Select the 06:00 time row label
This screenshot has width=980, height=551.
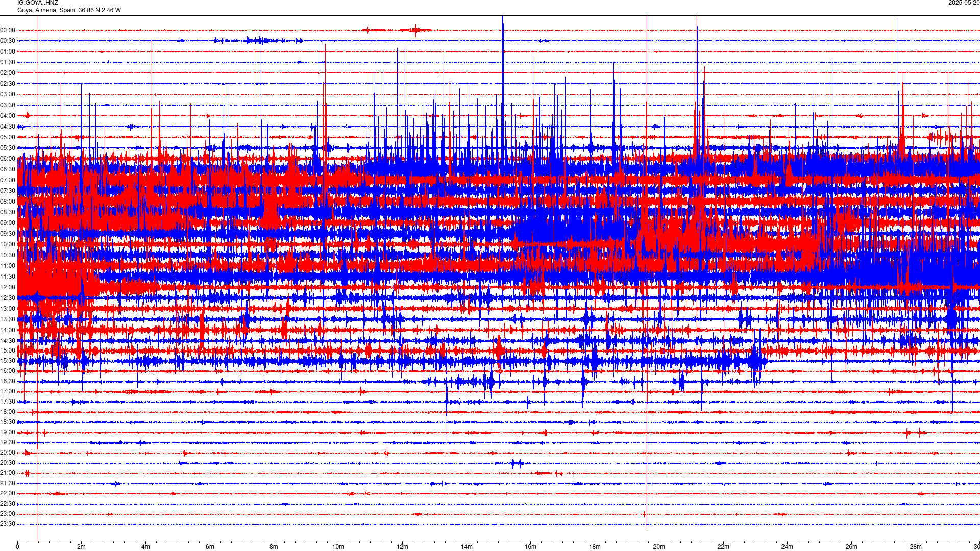pos(8,159)
